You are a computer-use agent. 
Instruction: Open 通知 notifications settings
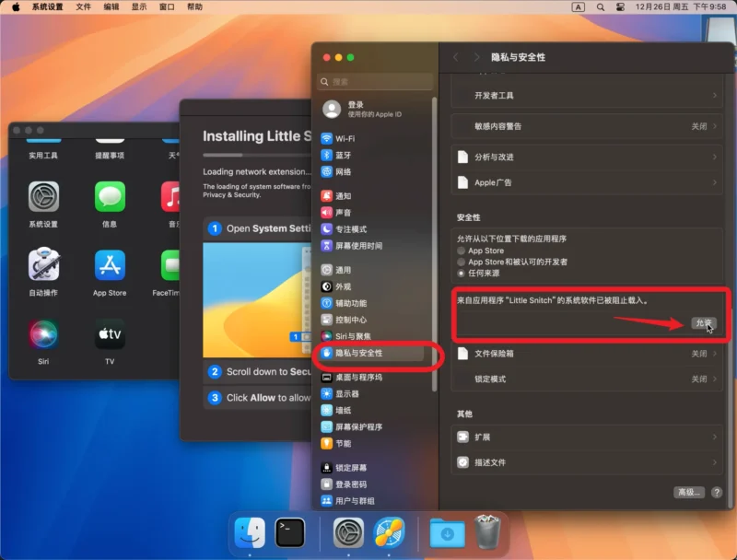pyautogui.click(x=343, y=196)
